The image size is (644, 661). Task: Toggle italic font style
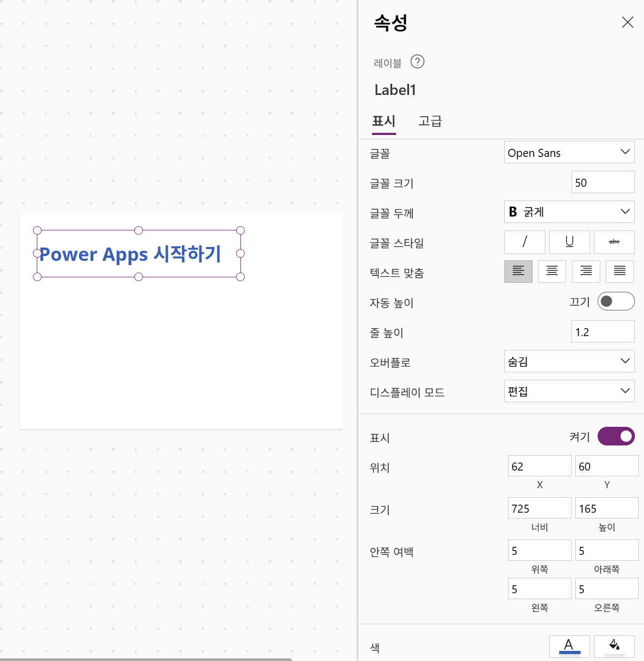pyautogui.click(x=525, y=242)
